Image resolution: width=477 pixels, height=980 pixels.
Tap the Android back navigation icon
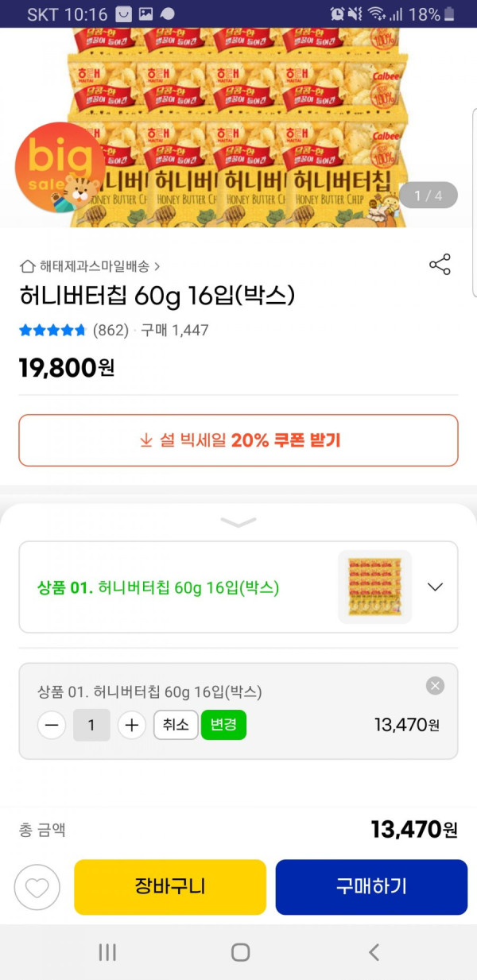(x=374, y=952)
